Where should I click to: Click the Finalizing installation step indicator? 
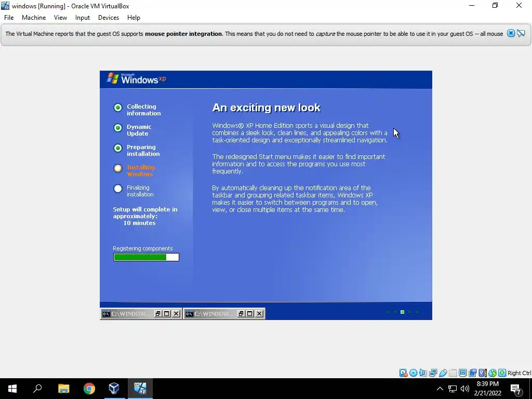pyautogui.click(x=118, y=189)
